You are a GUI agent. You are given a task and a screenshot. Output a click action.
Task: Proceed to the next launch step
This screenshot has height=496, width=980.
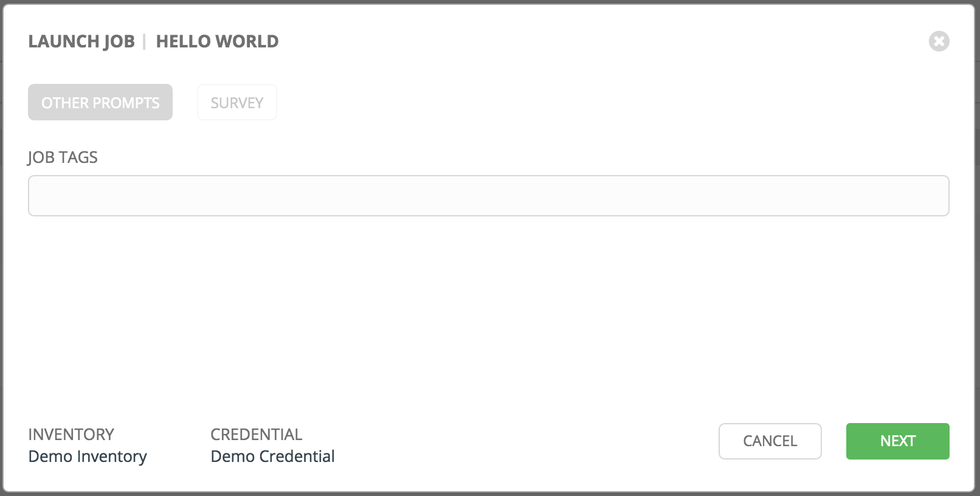(x=897, y=441)
